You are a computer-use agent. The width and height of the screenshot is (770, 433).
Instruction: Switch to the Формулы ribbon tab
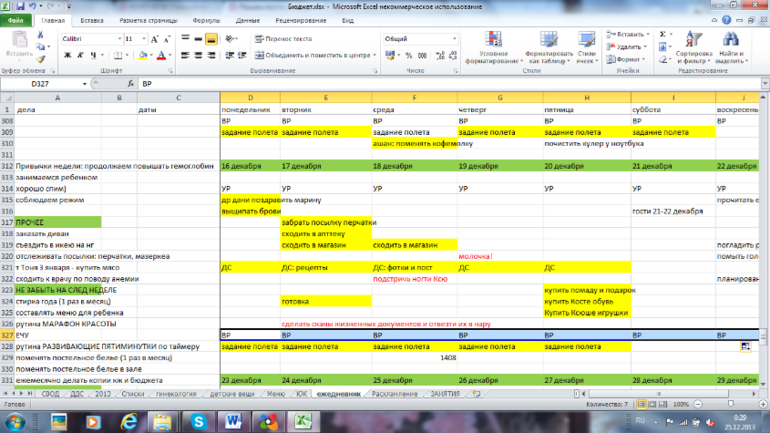click(x=206, y=20)
